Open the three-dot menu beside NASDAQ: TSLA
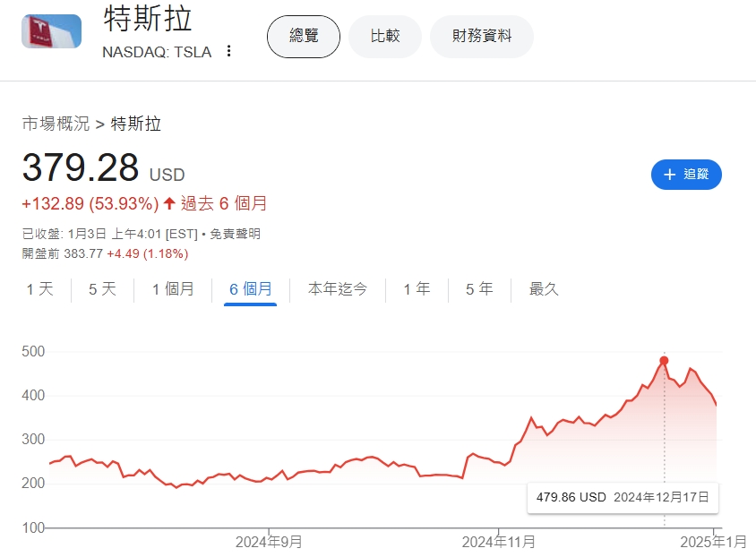Image resolution: width=756 pixels, height=557 pixels. point(228,52)
